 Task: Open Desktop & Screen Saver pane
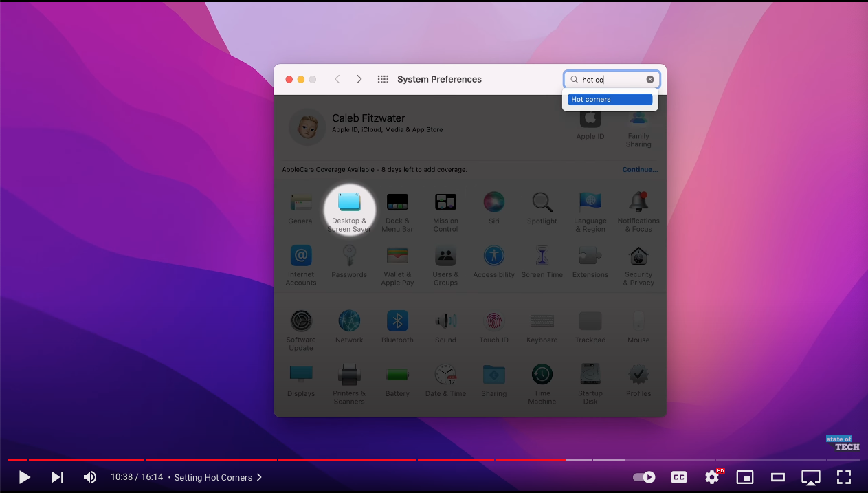pyautogui.click(x=349, y=202)
